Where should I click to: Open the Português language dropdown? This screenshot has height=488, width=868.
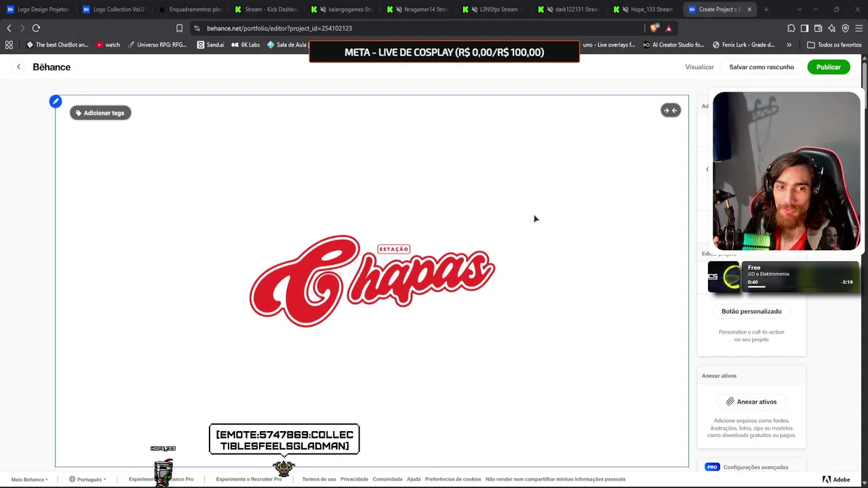pos(87,479)
